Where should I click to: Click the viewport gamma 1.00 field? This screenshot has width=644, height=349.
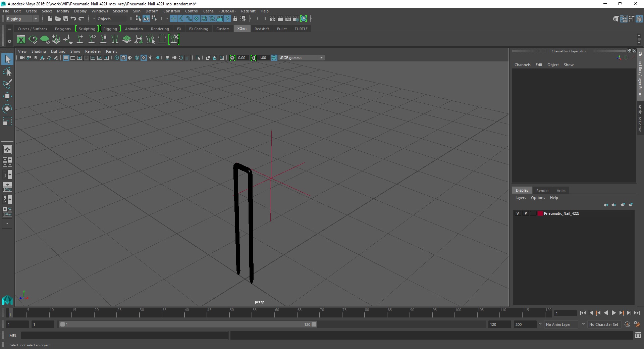click(x=263, y=58)
